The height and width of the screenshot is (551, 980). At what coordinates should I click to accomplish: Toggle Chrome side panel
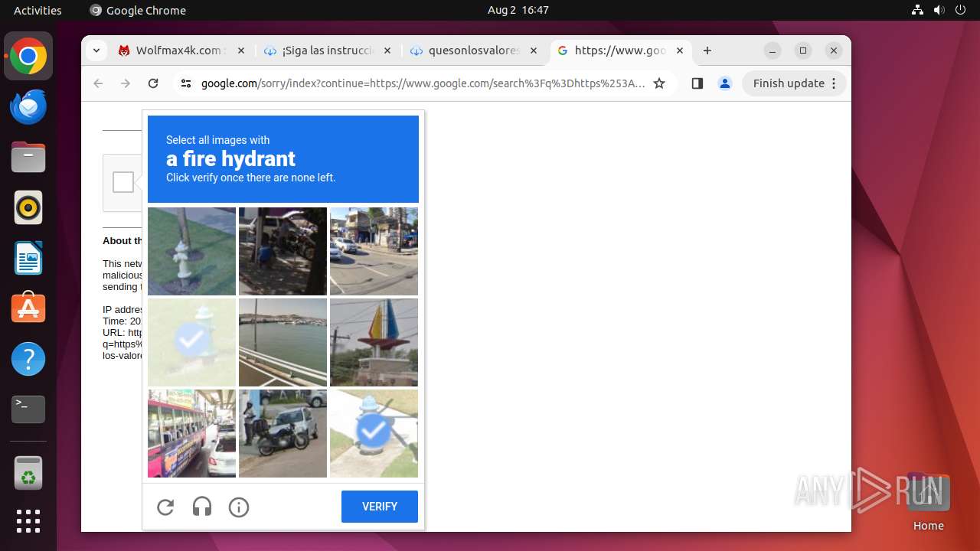pos(697,83)
